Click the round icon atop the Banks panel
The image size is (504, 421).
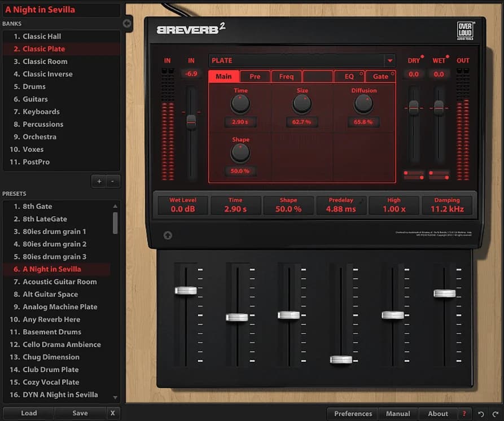click(x=126, y=24)
